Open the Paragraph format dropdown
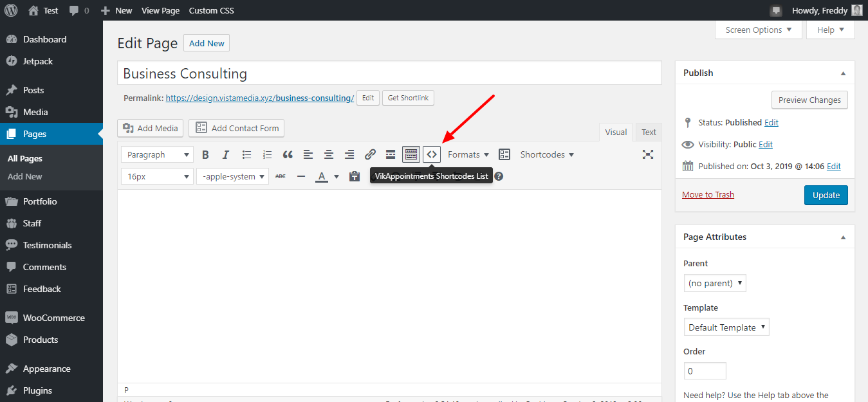This screenshot has height=402, width=868. (x=157, y=154)
